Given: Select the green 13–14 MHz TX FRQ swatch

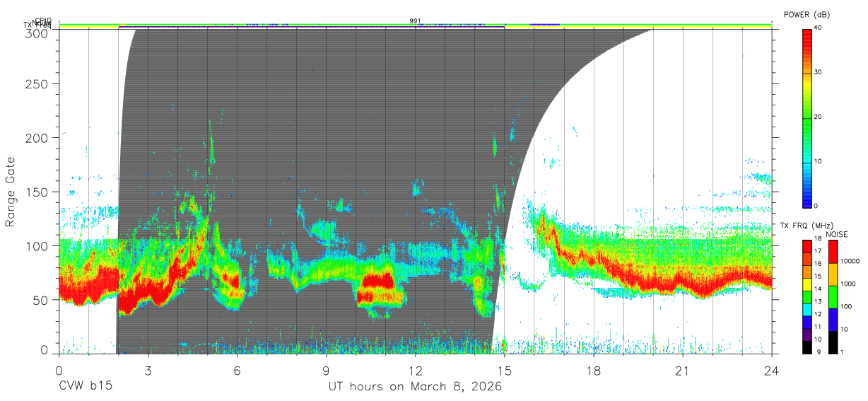Looking at the screenshot, I should (807, 296).
